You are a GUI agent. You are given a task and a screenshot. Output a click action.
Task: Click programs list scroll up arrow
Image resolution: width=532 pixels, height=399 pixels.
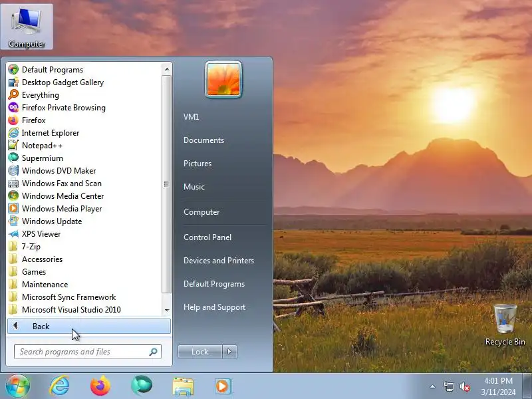point(167,69)
